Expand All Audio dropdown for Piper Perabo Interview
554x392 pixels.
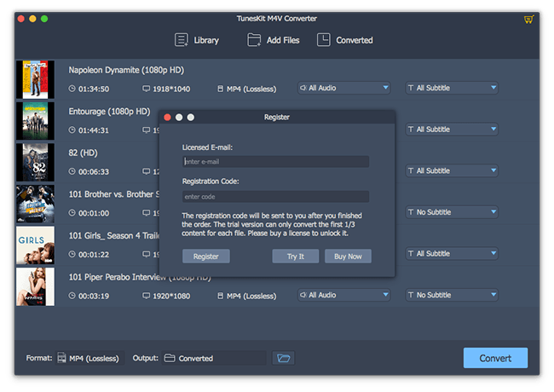point(344,295)
